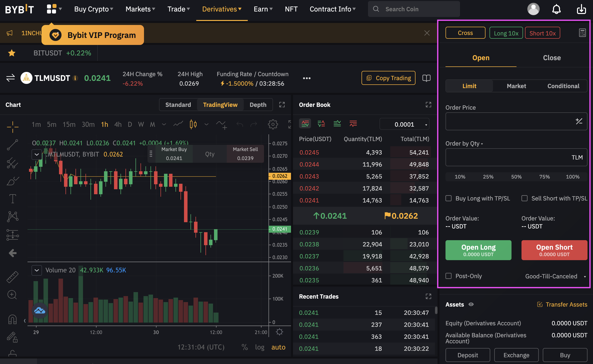Expand chart type options chevron

click(x=206, y=124)
